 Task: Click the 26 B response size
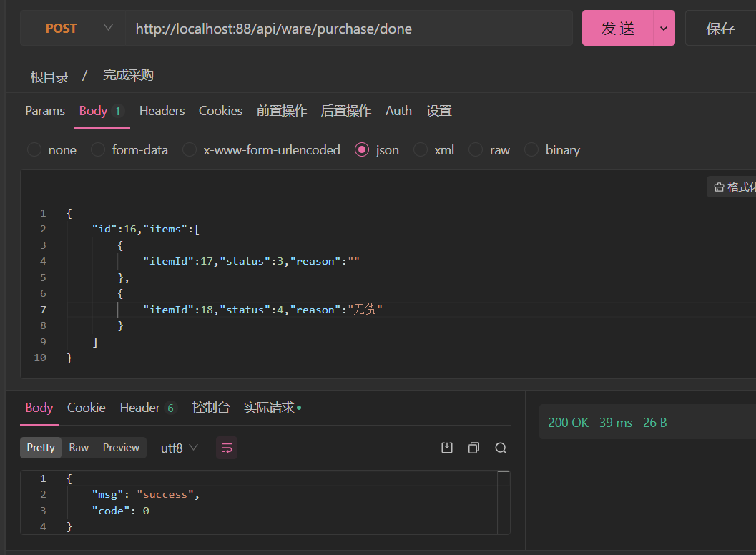(654, 423)
